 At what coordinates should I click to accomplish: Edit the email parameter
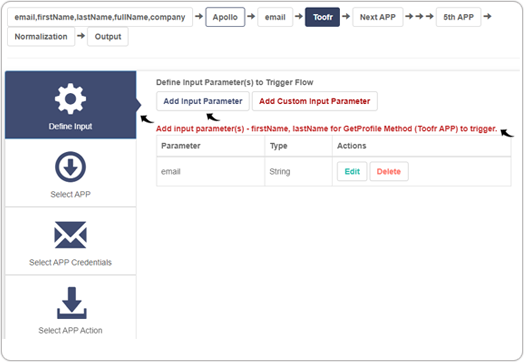pos(352,171)
